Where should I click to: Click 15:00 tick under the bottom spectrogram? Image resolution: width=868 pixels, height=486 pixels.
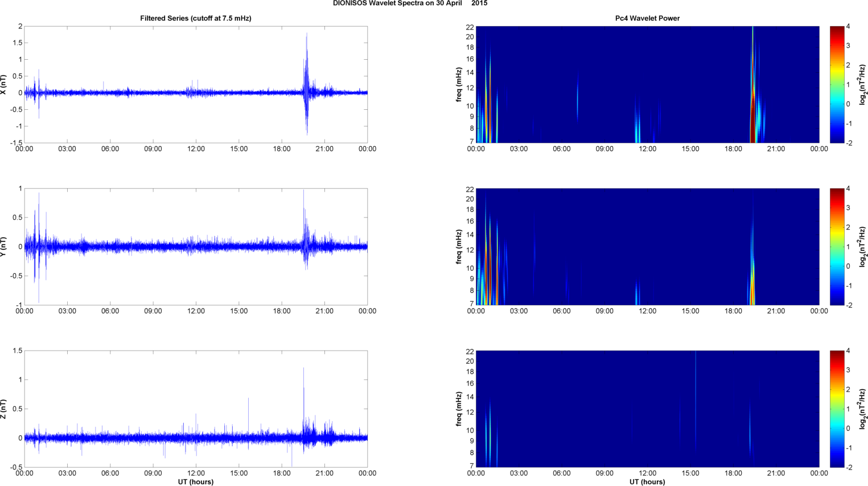(690, 473)
